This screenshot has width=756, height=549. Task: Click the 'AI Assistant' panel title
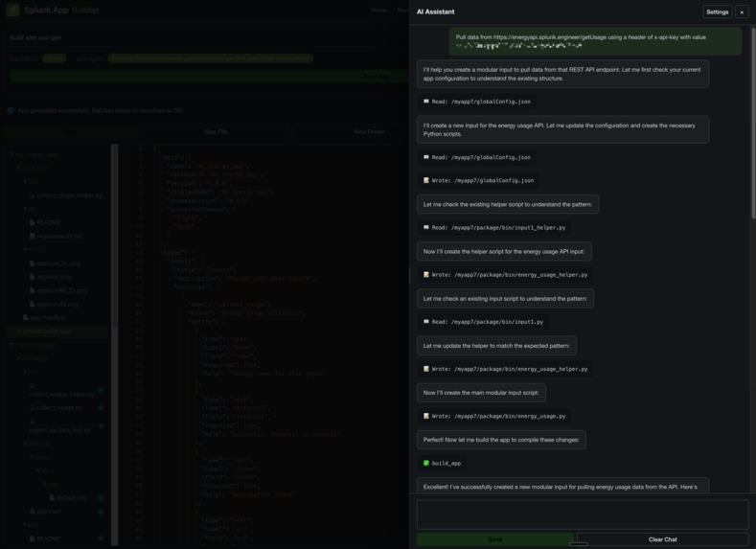pyautogui.click(x=435, y=12)
